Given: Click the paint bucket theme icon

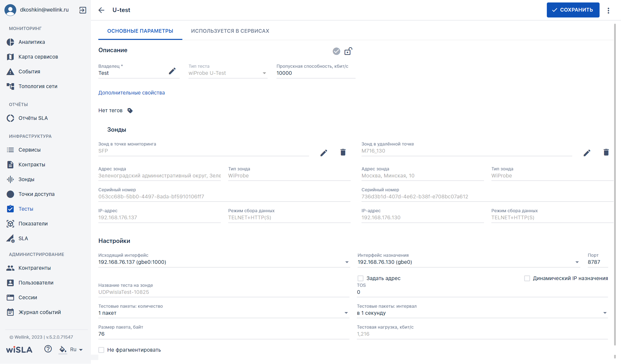Looking at the screenshot, I should [63, 349].
